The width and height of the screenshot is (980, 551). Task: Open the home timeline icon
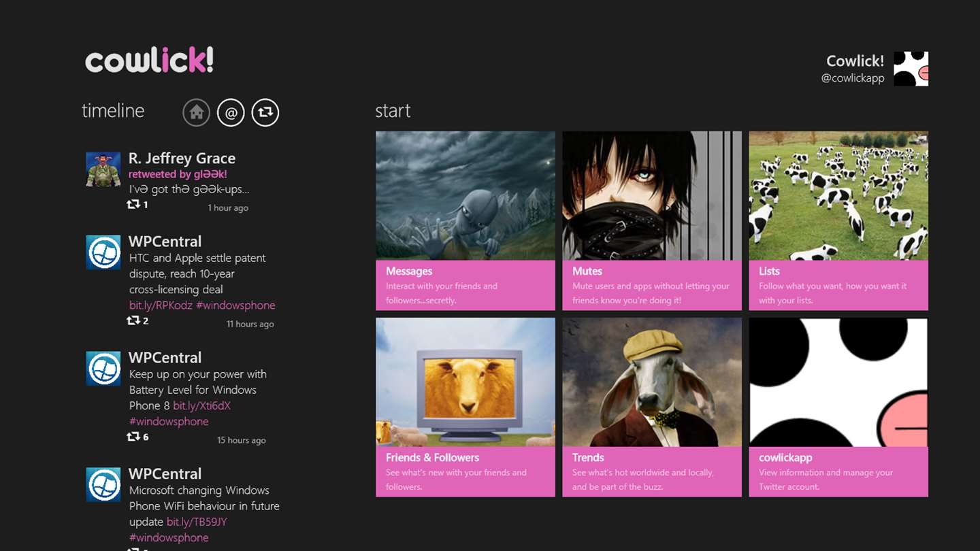pos(197,112)
